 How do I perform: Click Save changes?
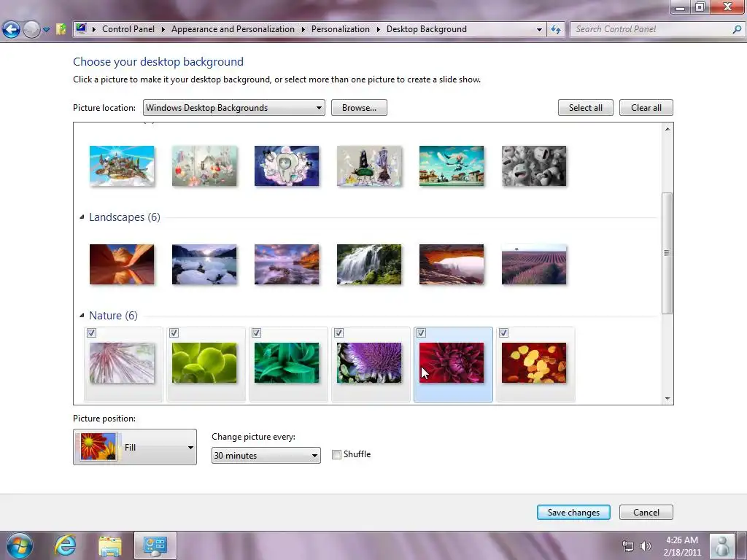click(x=573, y=513)
